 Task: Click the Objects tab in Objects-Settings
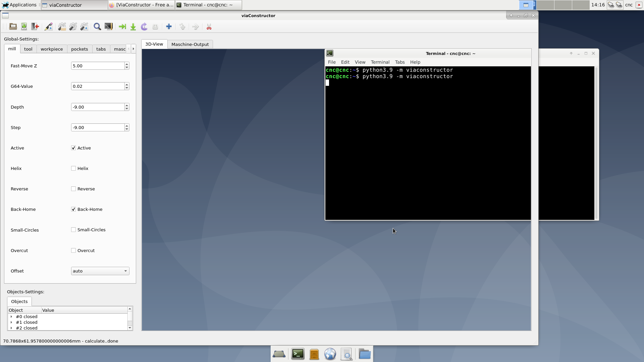[19, 301]
